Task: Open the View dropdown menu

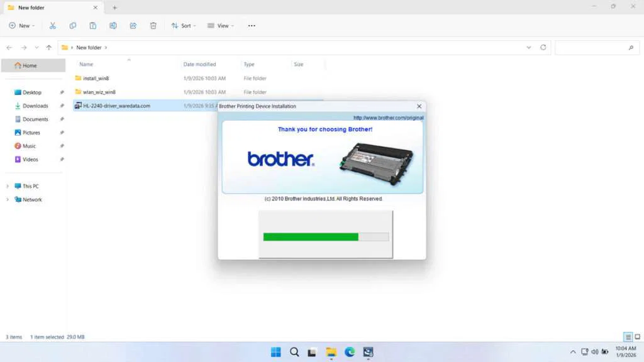Action: [221, 25]
